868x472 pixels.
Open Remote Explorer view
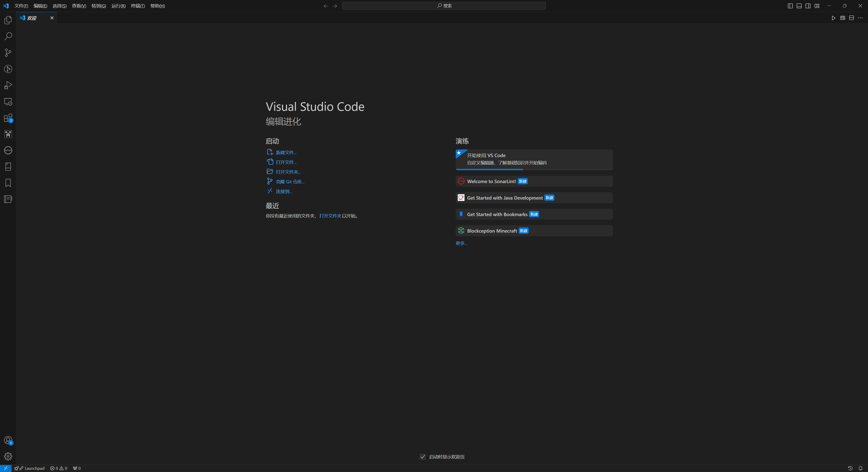(8, 102)
